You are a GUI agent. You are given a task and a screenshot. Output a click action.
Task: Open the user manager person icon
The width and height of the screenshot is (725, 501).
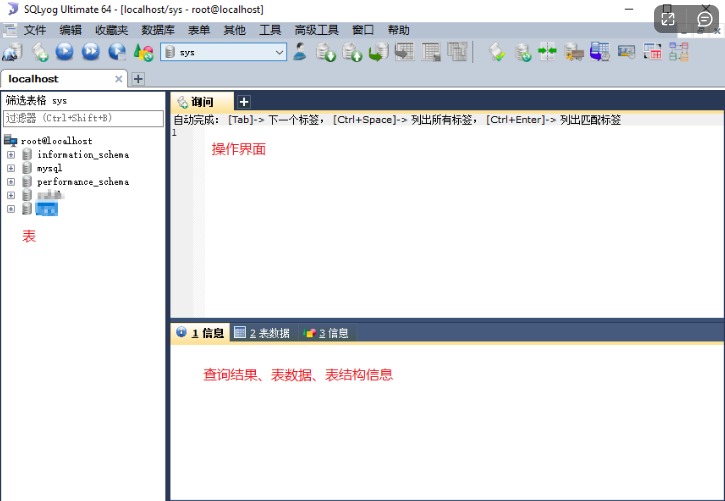pos(300,51)
